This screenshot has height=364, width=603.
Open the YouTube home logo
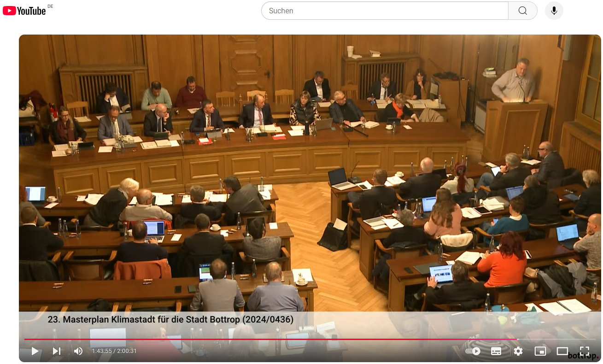[24, 11]
